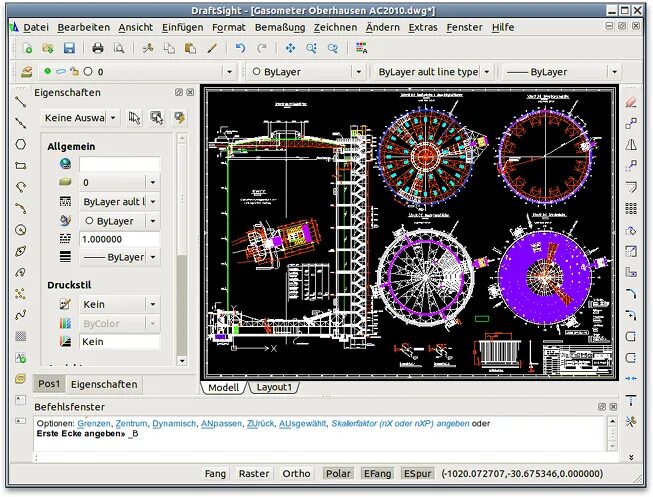This screenshot has height=497, width=653.
Task: Toggle Raster grid mode
Action: 254,474
